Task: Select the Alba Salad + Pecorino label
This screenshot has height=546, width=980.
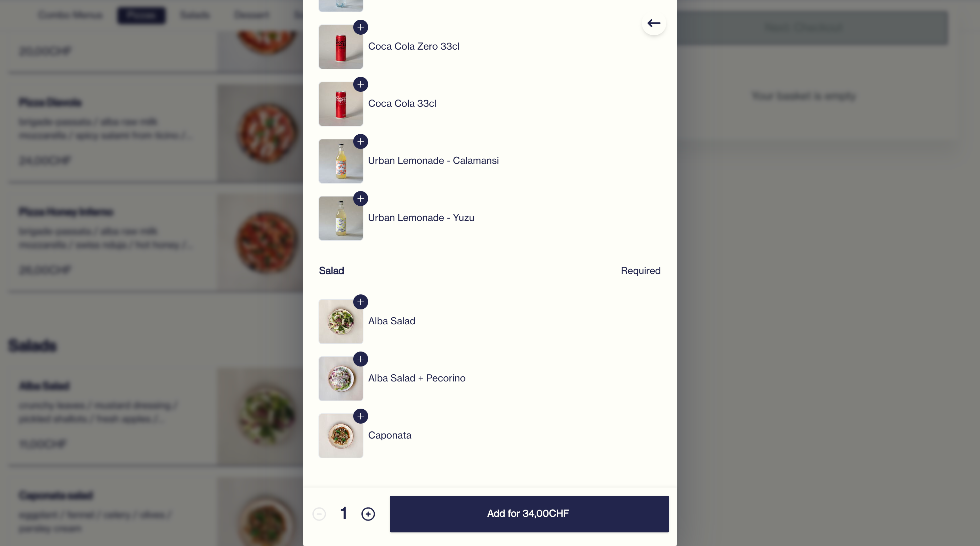Action: pos(416,378)
